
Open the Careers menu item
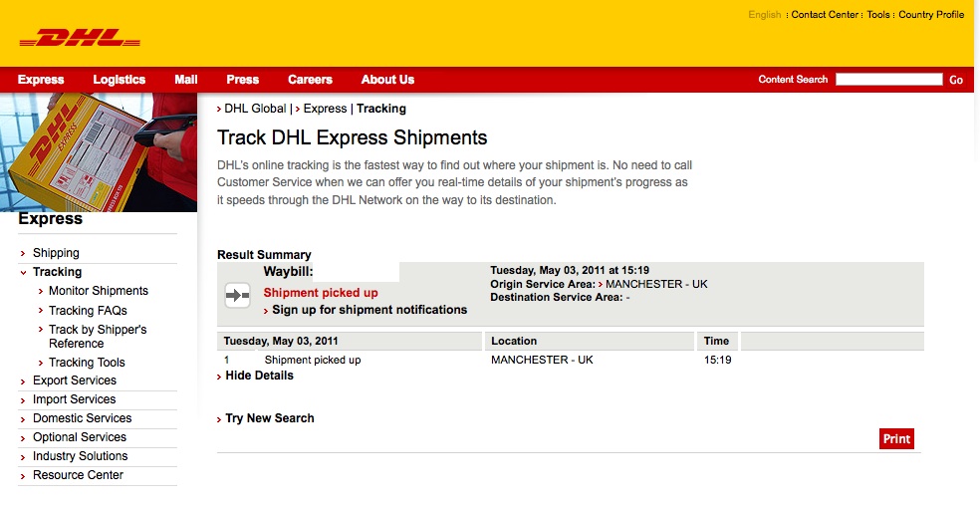(310, 80)
